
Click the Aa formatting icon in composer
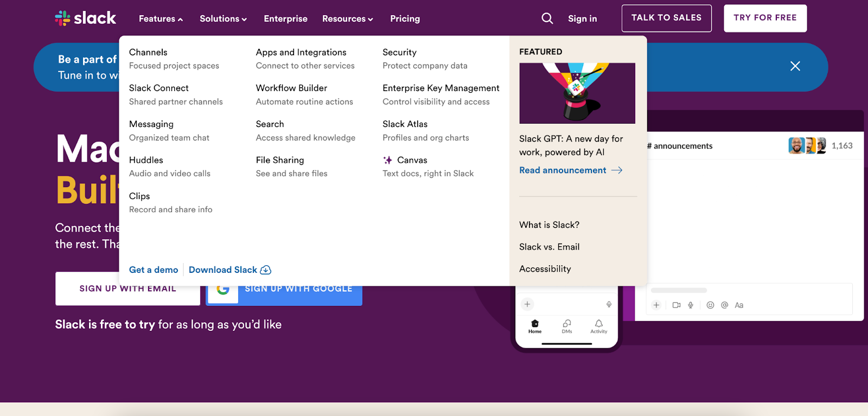click(739, 305)
